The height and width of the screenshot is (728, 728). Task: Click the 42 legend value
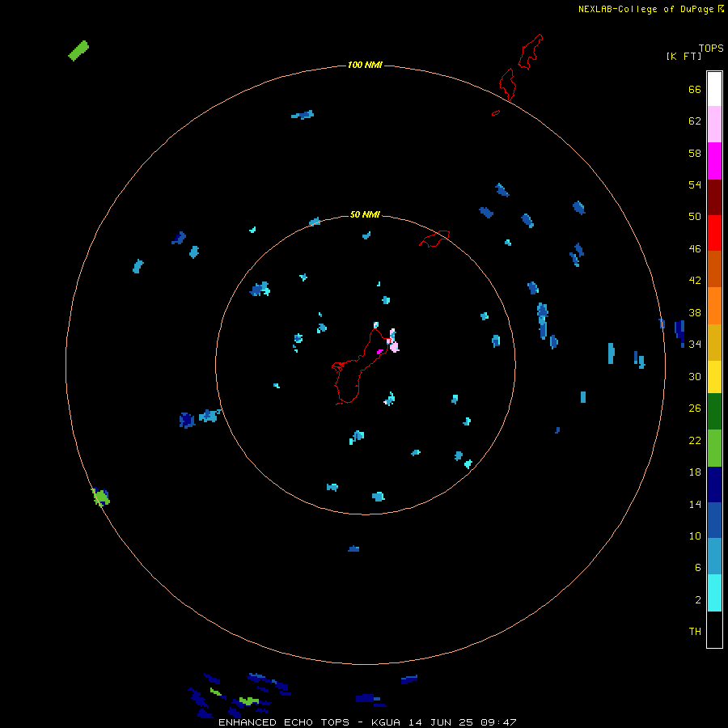[695, 281]
